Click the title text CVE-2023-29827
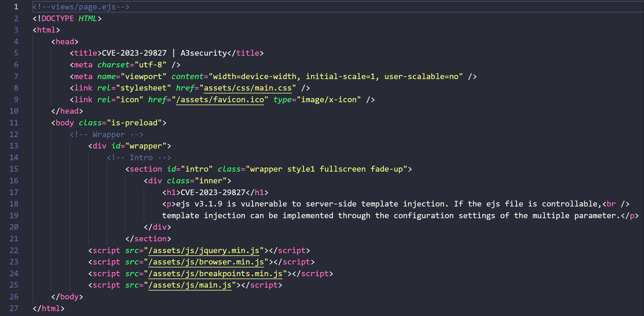Viewport: 644px width, 316px height. [x=134, y=53]
